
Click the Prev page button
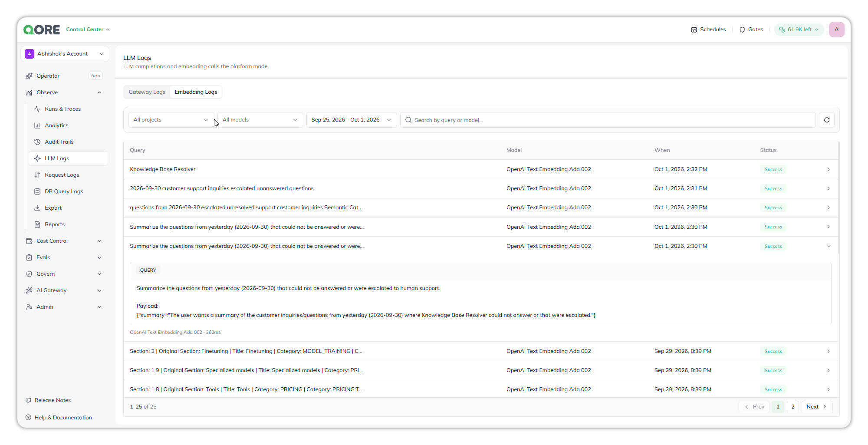click(x=754, y=407)
